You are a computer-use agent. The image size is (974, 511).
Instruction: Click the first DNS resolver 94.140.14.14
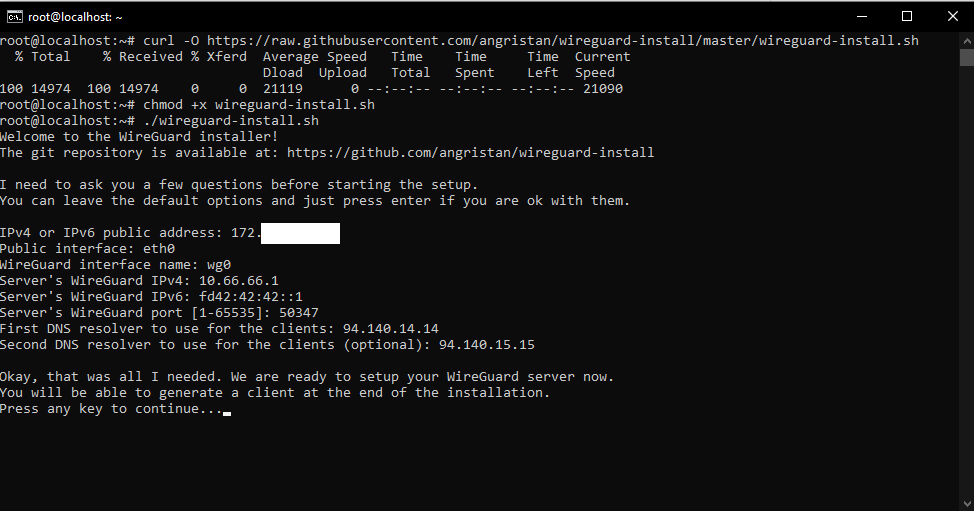pos(390,329)
